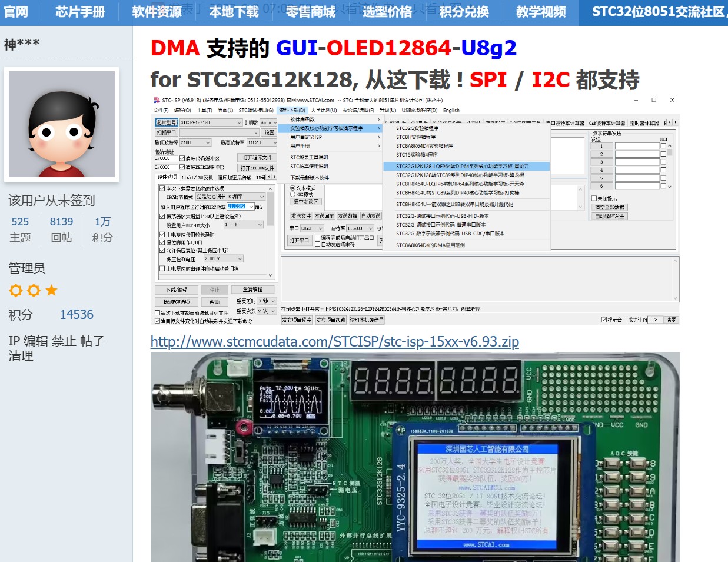728x562 pixels.
Task: Select 文本模式 radio button
Action: click(x=292, y=188)
